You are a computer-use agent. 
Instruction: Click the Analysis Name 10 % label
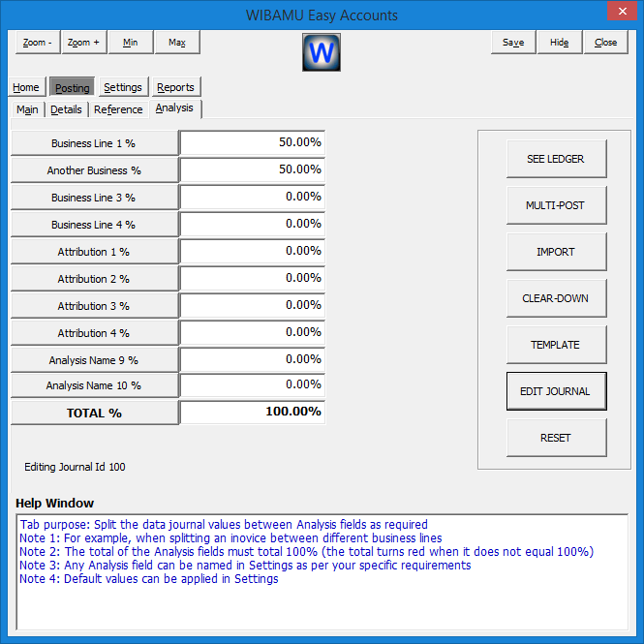pyautogui.click(x=95, y=385)
